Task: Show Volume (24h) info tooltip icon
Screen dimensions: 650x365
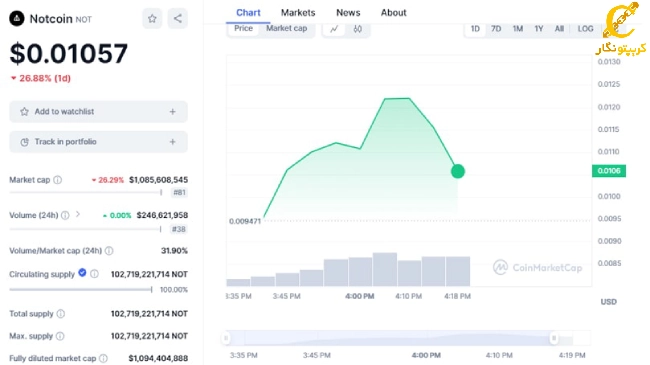Action: (65, 215)
